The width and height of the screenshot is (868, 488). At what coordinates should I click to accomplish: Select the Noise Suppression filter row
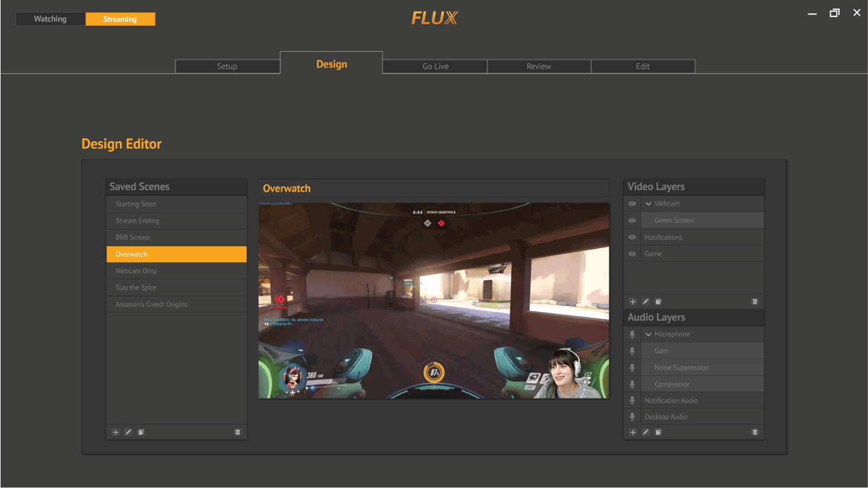[702, 368]
